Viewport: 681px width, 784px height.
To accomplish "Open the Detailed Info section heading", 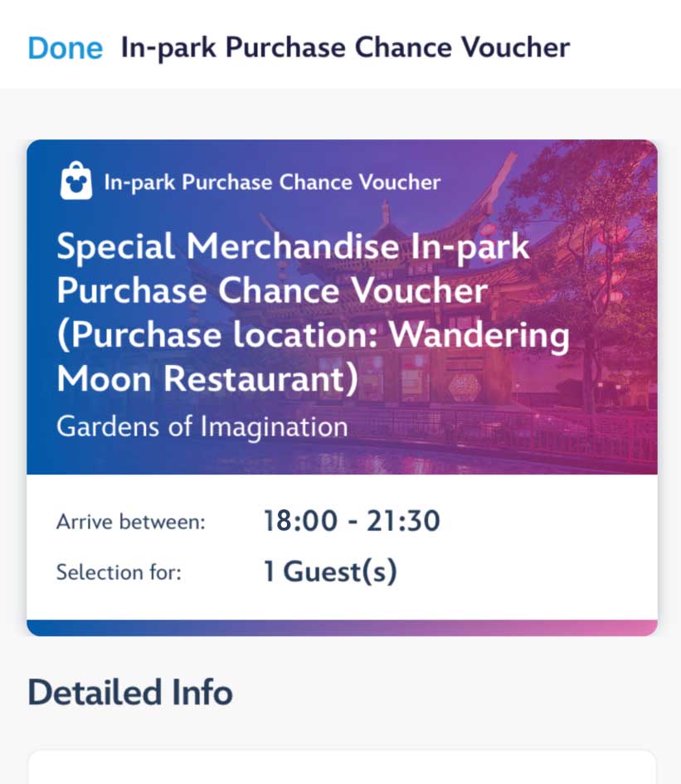I will click(x=130, y=693).
